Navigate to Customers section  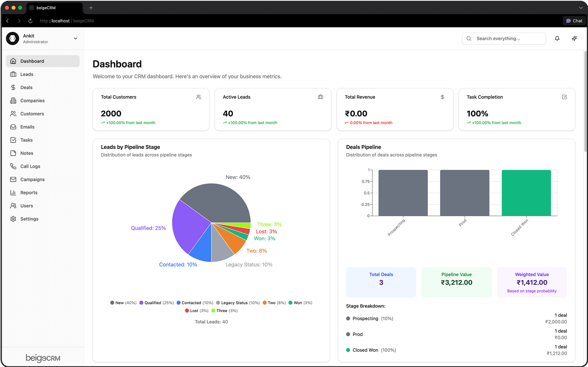coord(43,114)
